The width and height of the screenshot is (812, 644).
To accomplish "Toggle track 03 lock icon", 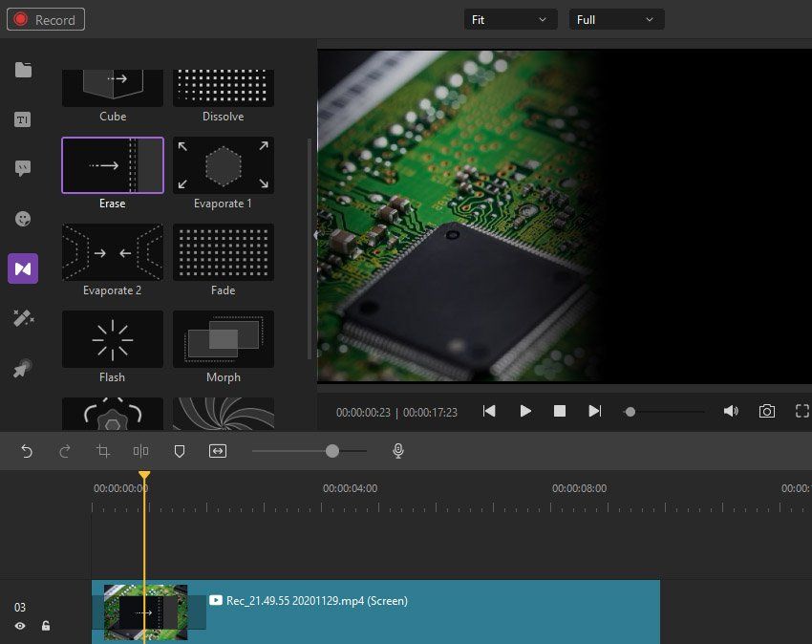I will coord(46,626).
